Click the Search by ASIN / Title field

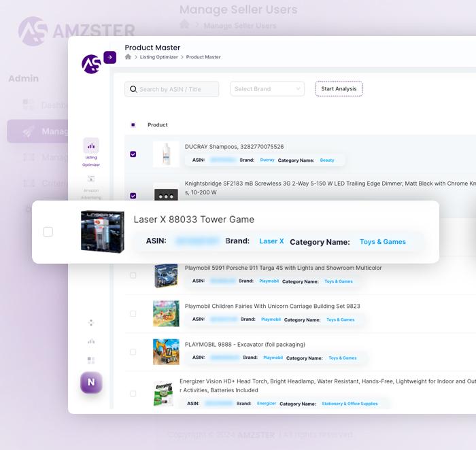[171, 89]
